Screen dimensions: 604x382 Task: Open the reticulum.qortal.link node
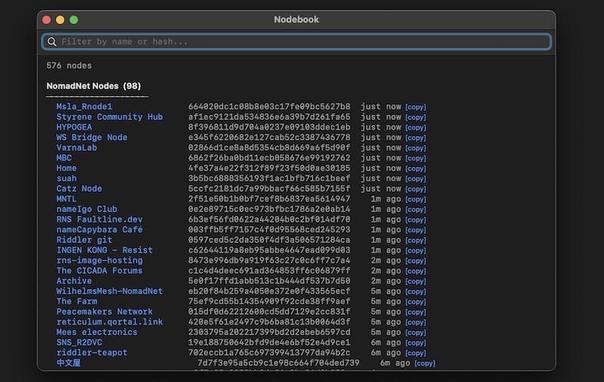tap(109, 322)
